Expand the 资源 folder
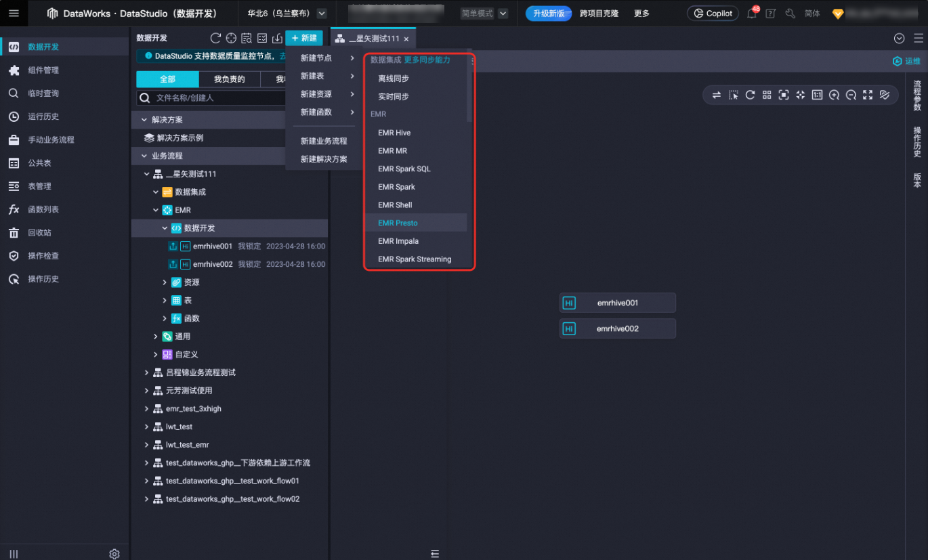Screen dimensions: 928x560 165,282
